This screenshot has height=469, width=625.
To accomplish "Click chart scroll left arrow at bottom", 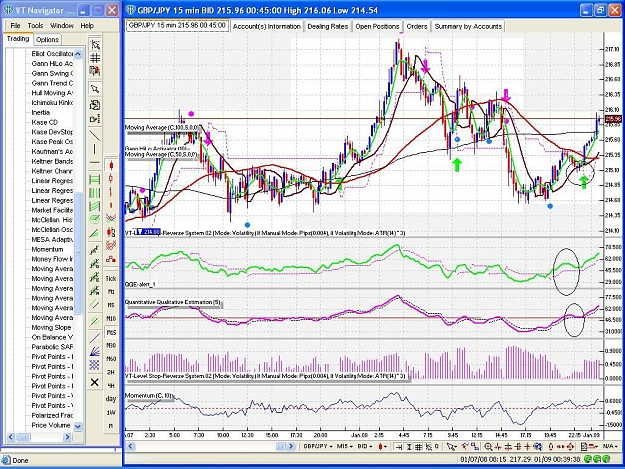I will (x=130, y=447).
